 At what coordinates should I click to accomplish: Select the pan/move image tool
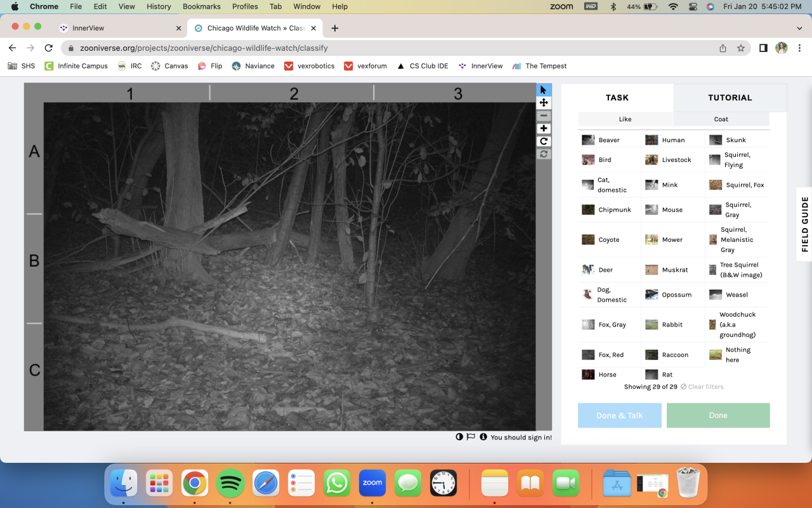point(544,103)
